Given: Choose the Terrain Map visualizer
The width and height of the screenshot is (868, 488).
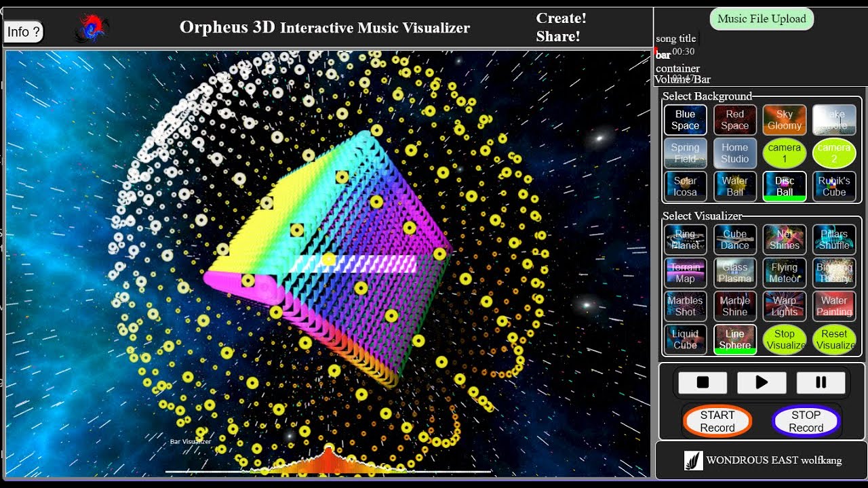Looking at the screenshot, I should pos(685,272).
